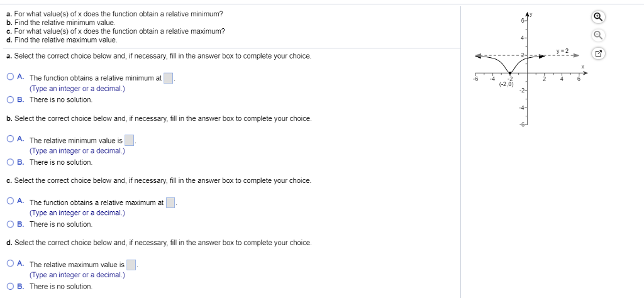Click the answer box for relative minimum value
Image resolution: width=644 pixels, height=298 pixels.
coord(130,140)
